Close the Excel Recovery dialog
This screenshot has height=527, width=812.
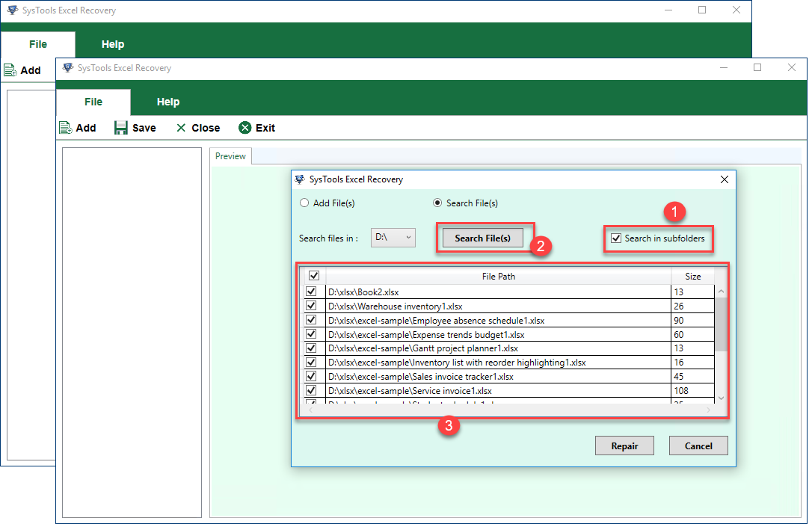pos(725,179)
